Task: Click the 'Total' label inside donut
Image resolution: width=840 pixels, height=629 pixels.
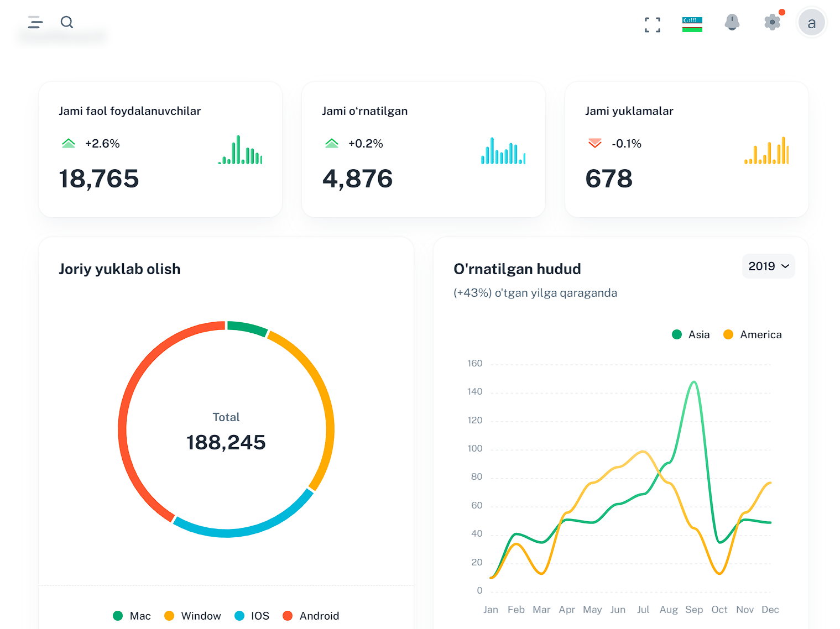Action: point(226,417)
